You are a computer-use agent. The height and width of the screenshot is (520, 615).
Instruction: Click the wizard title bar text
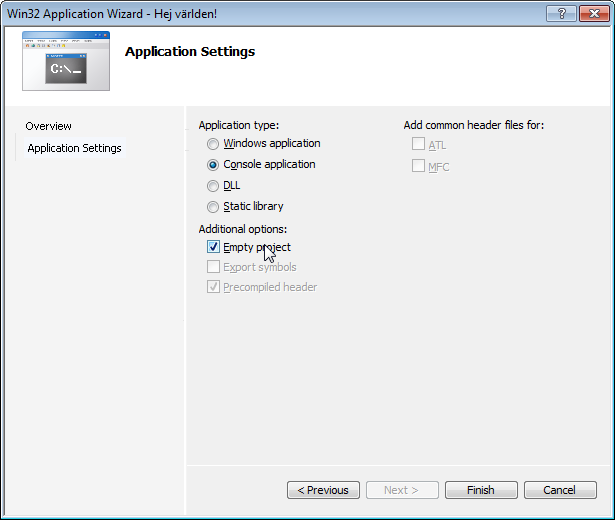click(x=112, y=14)
